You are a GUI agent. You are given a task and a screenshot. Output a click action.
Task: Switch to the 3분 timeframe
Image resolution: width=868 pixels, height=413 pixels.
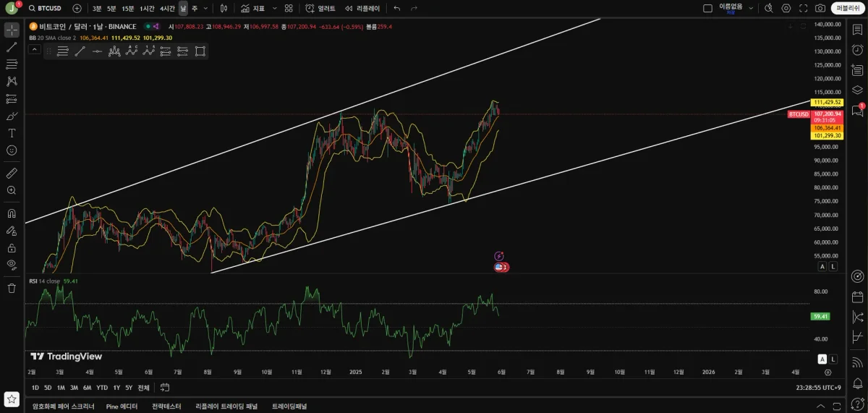point(97,8)
